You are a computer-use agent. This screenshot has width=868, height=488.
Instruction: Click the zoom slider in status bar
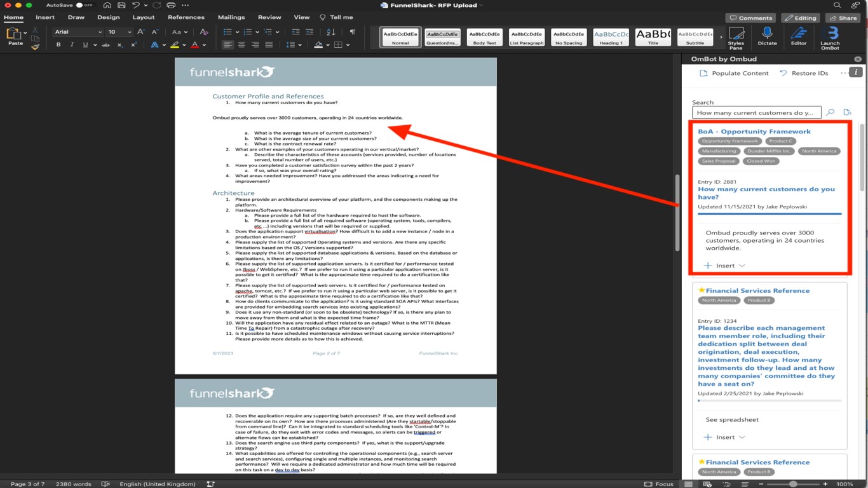coord(793,484)
